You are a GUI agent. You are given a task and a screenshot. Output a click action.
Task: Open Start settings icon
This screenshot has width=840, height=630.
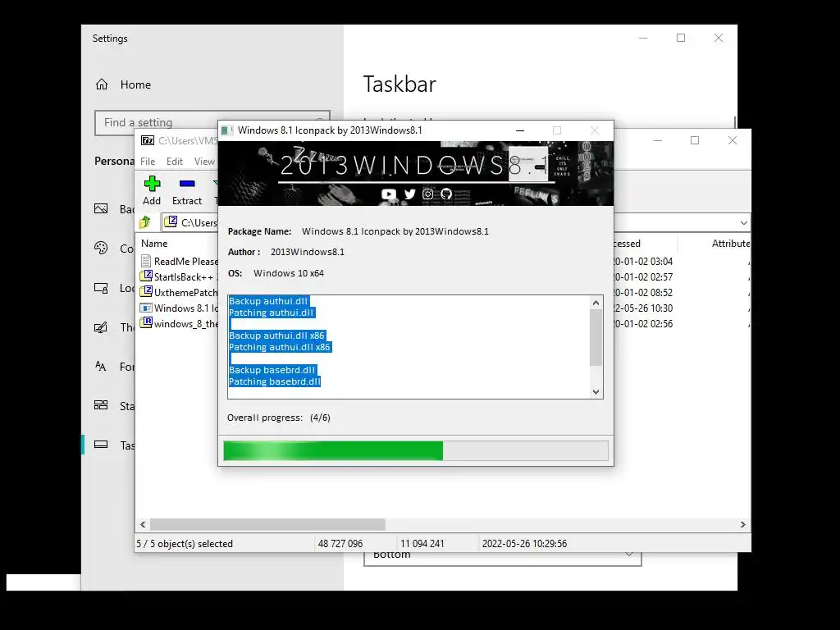click(x=101, y=405)
